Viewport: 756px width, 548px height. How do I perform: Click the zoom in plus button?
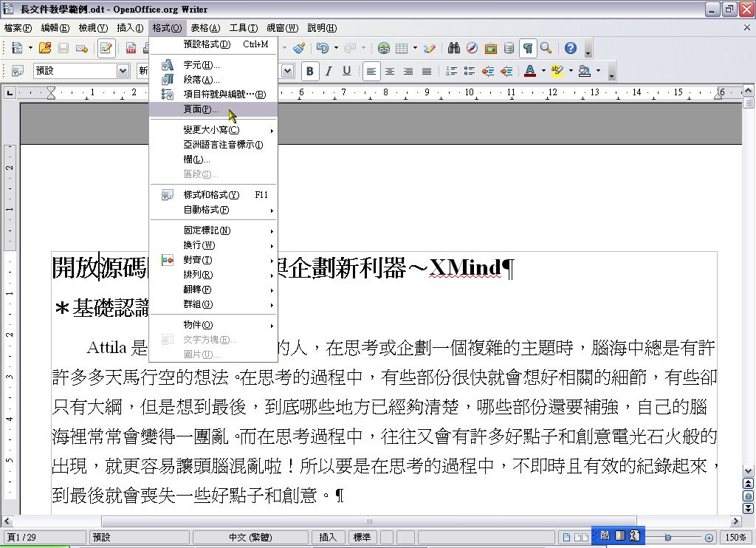tap(709, 538)
